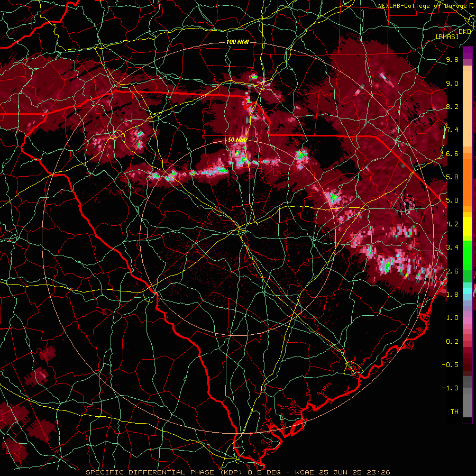Click the -0.5 value on the scale
The height and width of the screenshot is (476, 476).
pos(450,364)
